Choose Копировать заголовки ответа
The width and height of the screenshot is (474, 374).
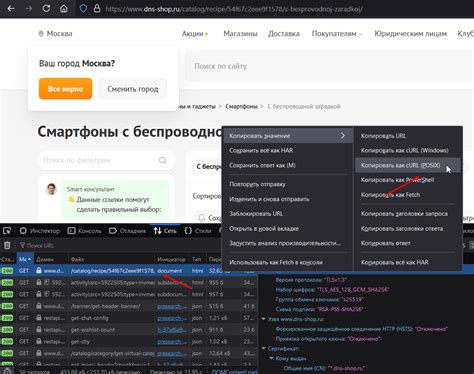click(x=409, y=229)
